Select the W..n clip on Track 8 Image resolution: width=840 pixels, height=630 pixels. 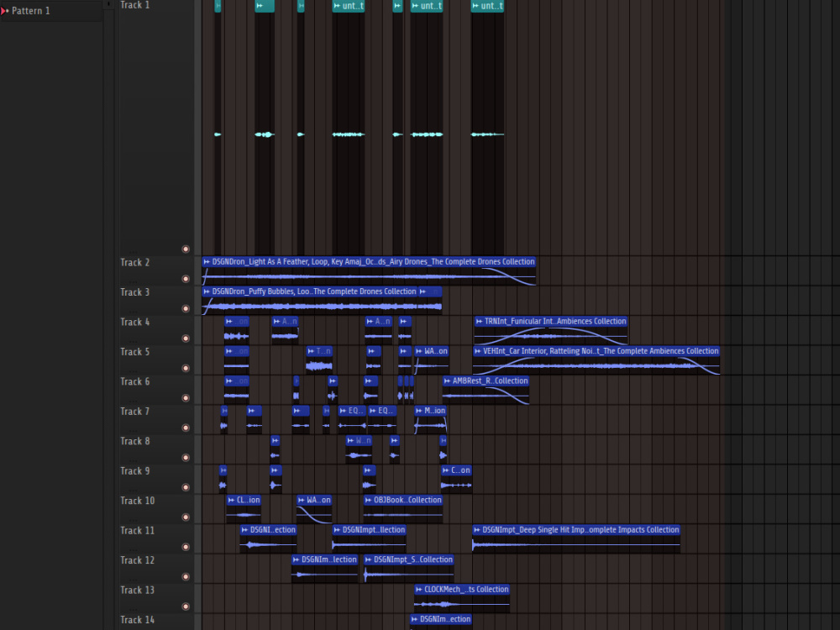coord(359,449)
